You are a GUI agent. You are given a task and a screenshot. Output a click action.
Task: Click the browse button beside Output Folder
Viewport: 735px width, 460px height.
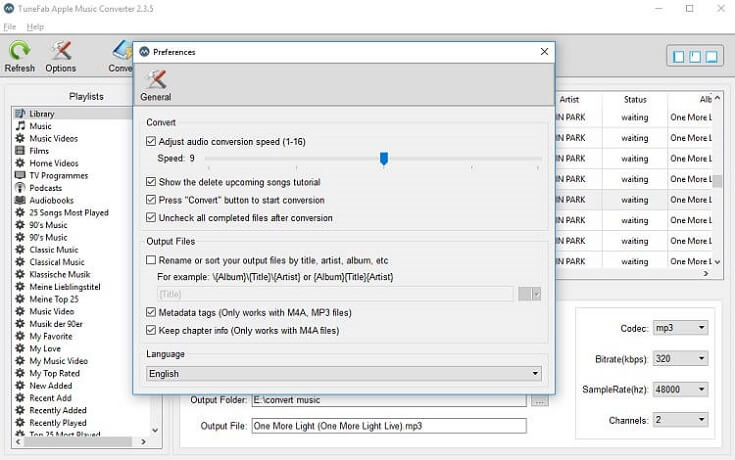pyautogui.click(x=540, y=401)
